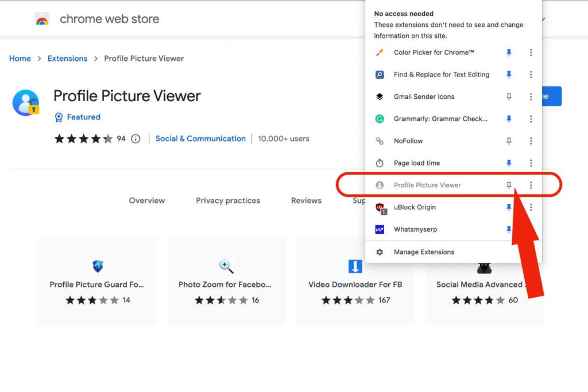
Task: Click the Social Media Advanced card icon
Action: tap(484, 268)
